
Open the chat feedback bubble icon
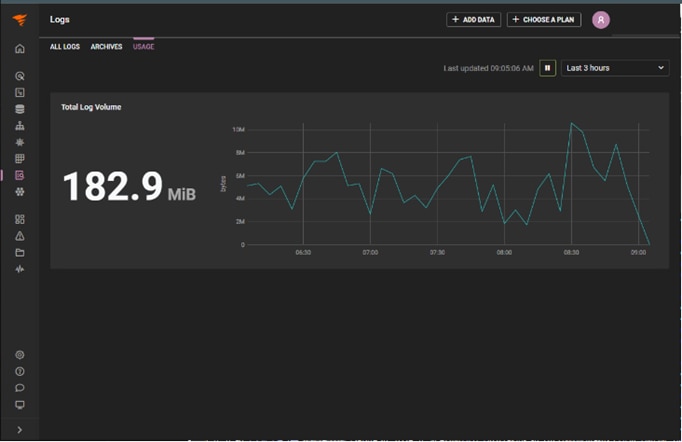[19, 388]
